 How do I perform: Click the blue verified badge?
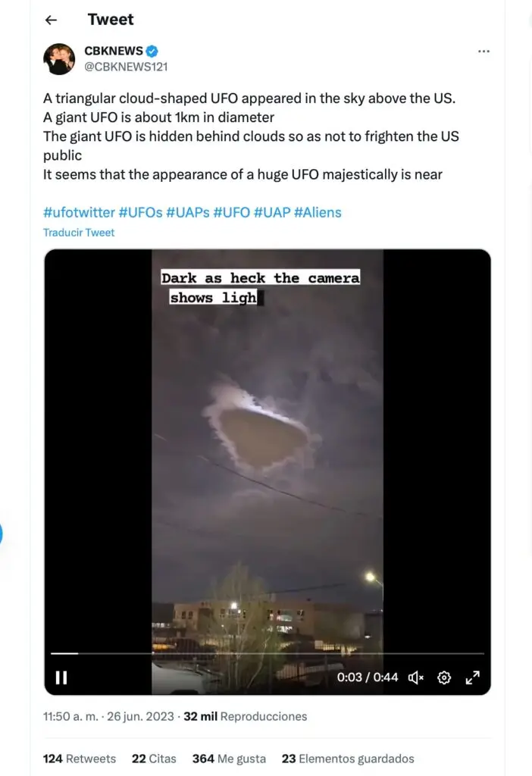pyautogui.click(x=152, y=51)
